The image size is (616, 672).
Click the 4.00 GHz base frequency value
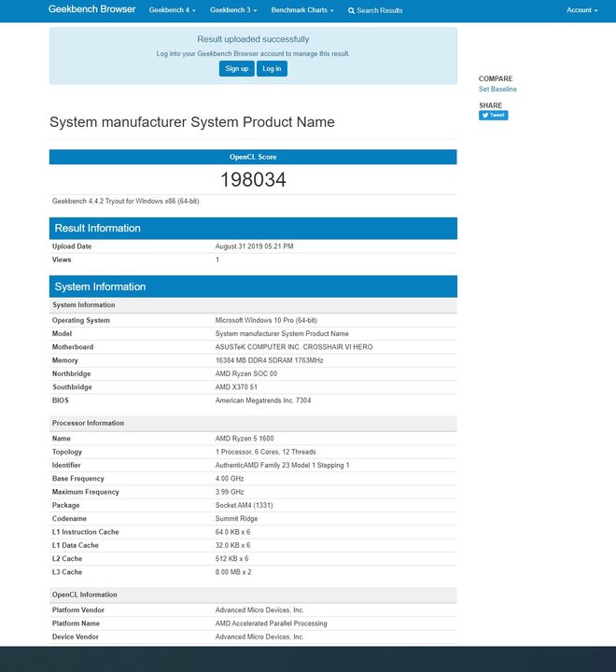coord(230,478)
